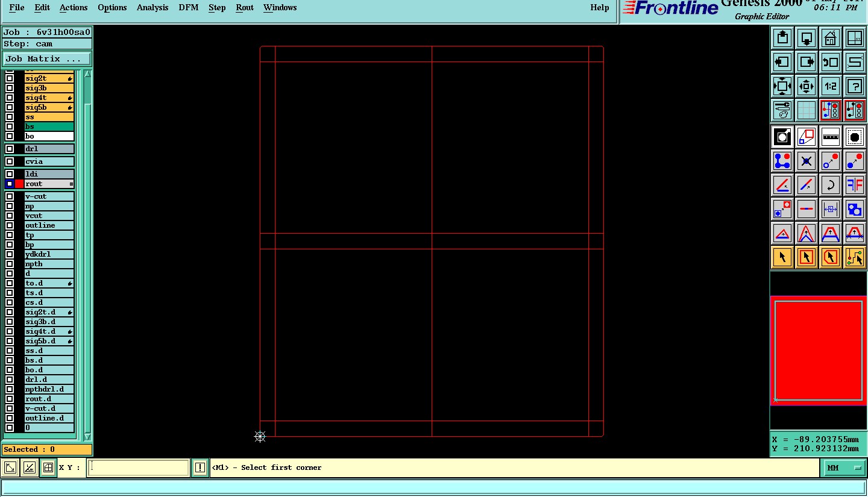868x497 pixels.
Task: Open the DFM menu
Action: 189,7
